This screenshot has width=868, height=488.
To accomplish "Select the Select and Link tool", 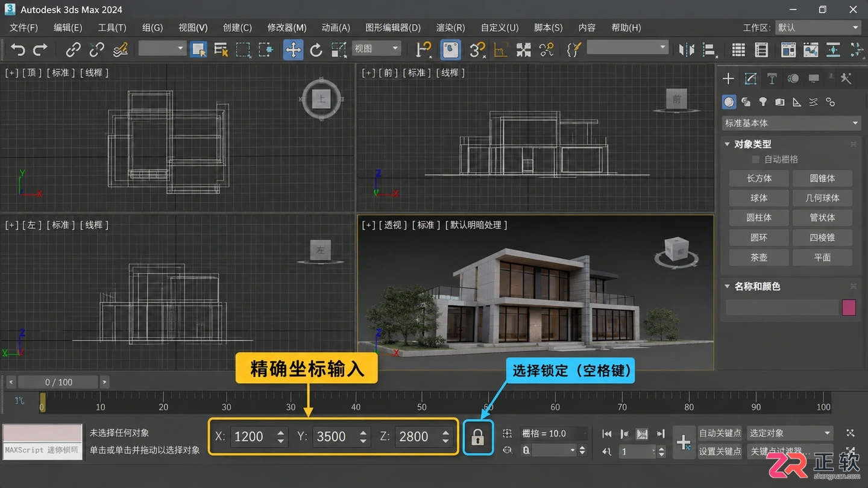I will point(74,49).
